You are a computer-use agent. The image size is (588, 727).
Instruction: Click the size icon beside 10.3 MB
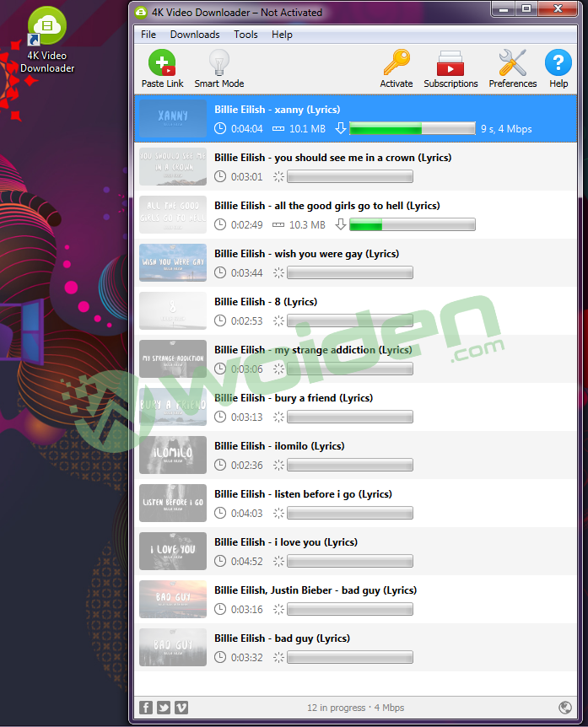pyautogui.click(x=278, y=225)
